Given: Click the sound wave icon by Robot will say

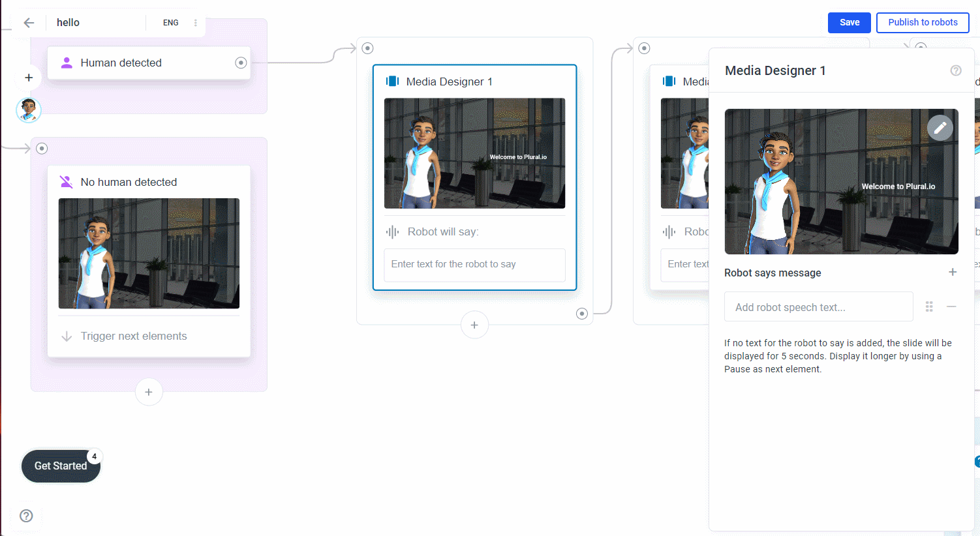Looking at the screenshot, I should [392, 232].
